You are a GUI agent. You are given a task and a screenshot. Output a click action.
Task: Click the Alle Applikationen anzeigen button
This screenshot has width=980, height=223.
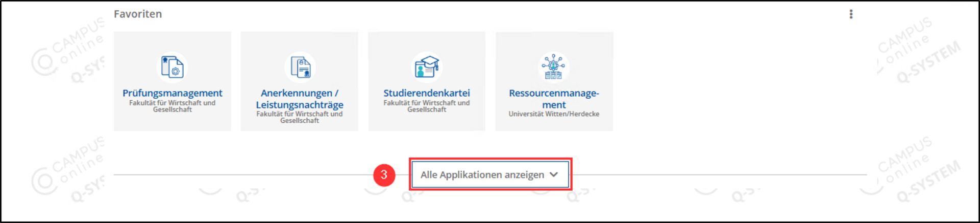click(482, 175)
